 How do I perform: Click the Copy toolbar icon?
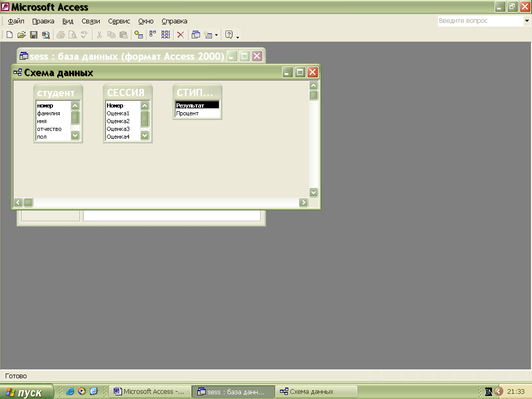pos(111,35)
